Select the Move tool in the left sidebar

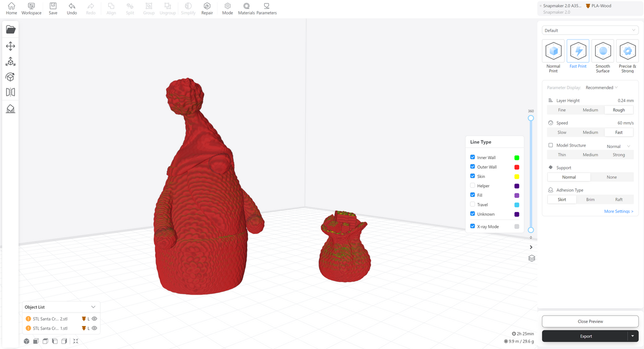10,46
